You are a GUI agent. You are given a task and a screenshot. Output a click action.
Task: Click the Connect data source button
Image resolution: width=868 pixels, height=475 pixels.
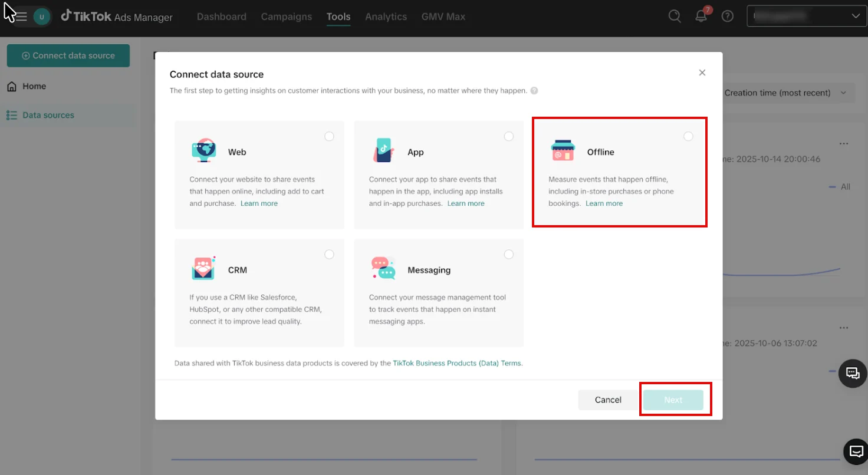[68, 55]
